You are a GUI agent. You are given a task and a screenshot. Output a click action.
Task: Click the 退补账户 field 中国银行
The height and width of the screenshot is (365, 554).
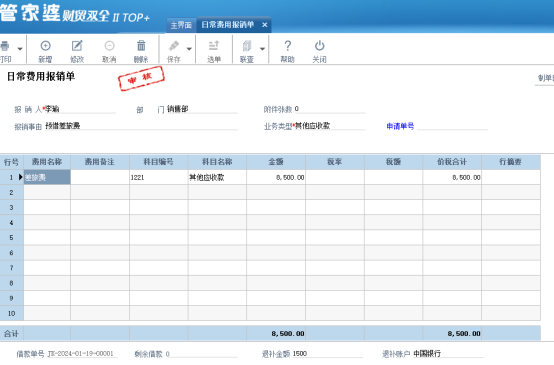[x=448, y=354]
